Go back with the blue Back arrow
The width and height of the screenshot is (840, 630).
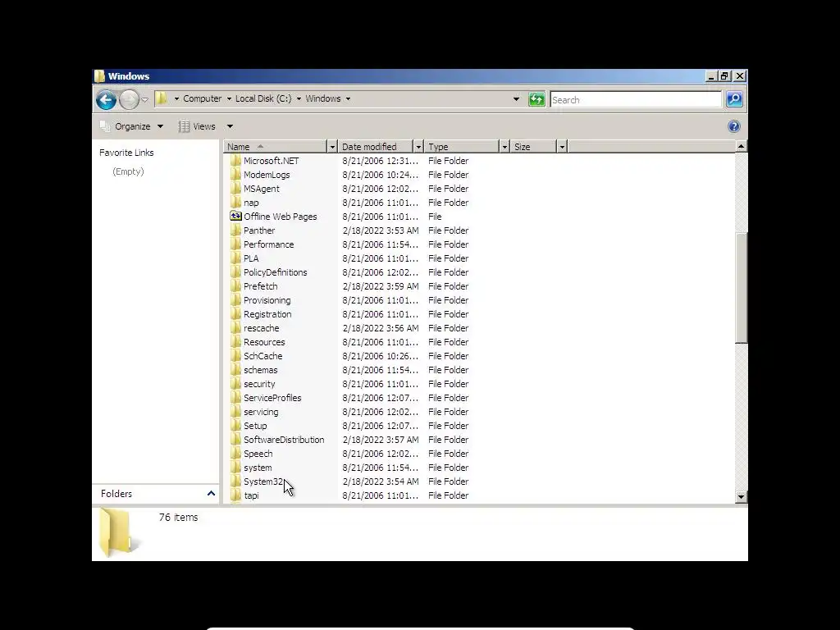point(106,99)
